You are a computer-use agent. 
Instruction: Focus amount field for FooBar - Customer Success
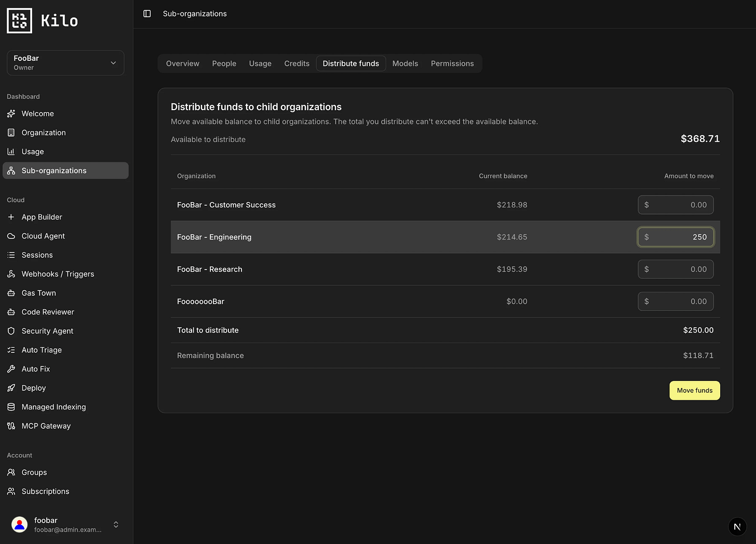676,205
